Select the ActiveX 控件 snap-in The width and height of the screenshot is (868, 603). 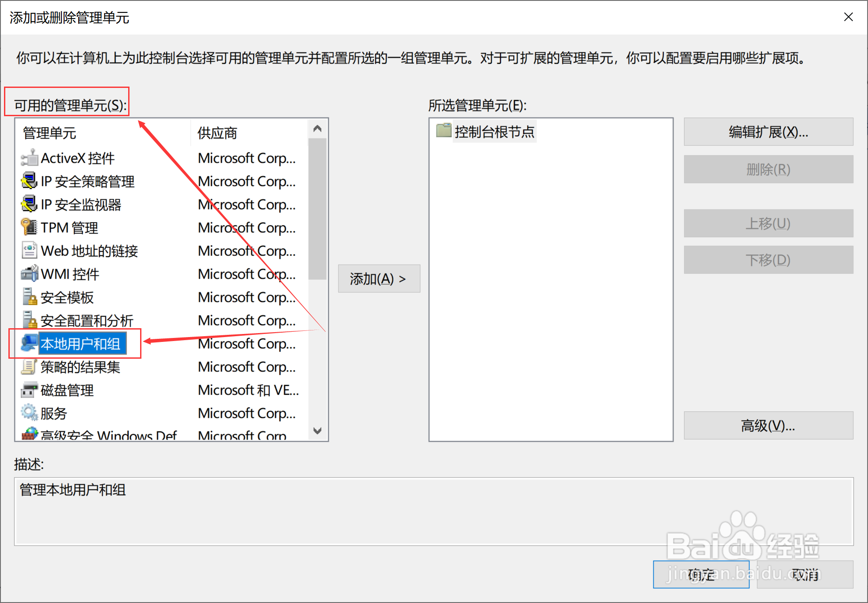pos(77,158)
